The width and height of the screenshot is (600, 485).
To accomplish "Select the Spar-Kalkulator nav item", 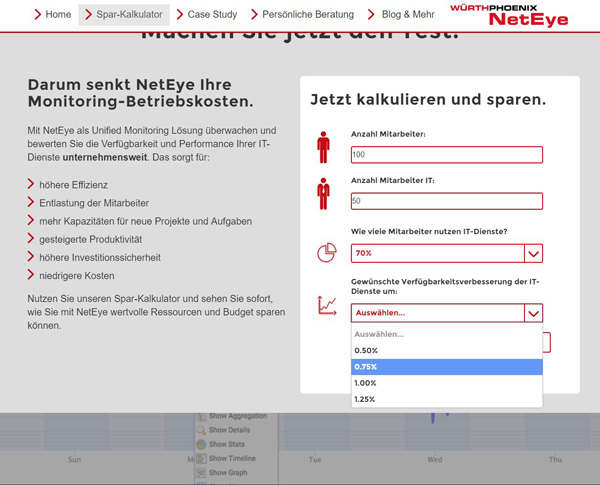I will pos(124,15).
